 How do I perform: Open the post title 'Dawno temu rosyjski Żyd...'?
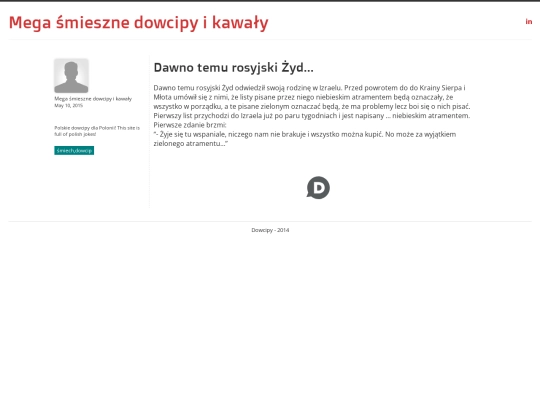coord(233,68)
